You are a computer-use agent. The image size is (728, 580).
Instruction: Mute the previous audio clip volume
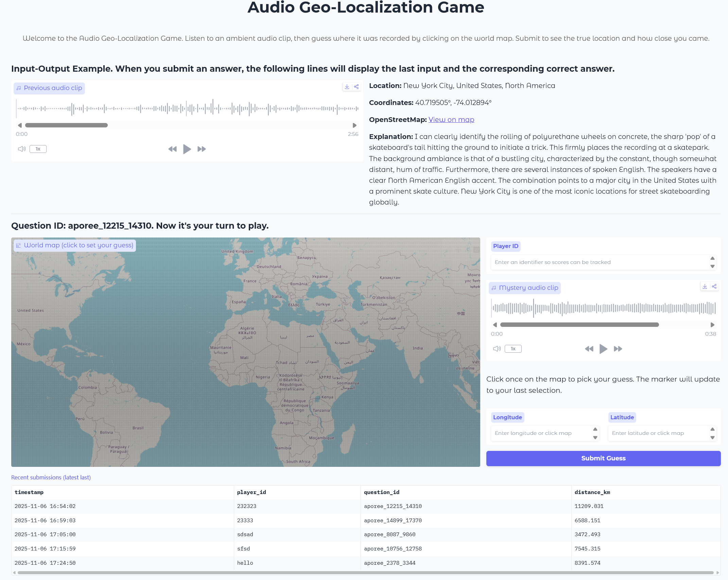22,149
